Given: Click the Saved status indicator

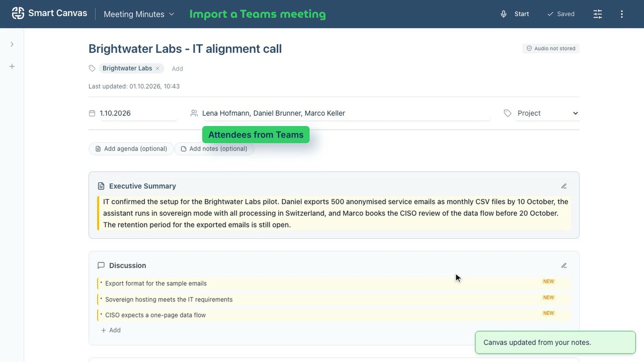Looking at the screenshot, I should (561, 14).
